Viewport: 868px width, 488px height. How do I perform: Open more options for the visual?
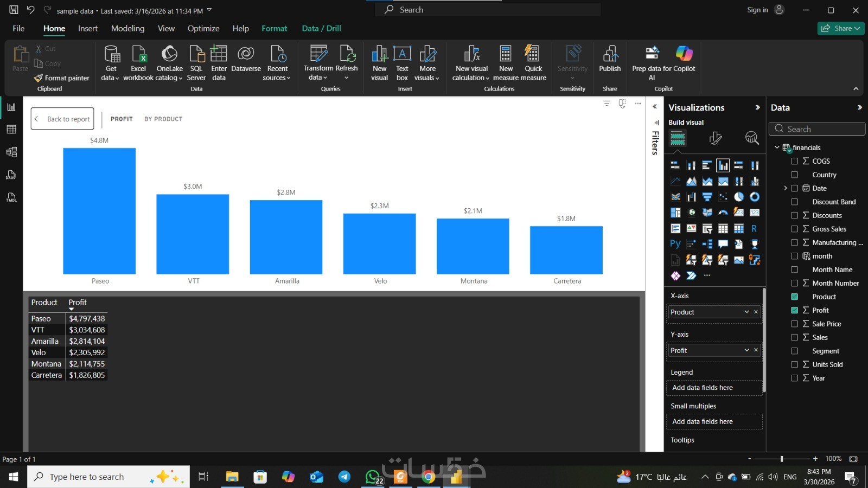click(638, 103)
